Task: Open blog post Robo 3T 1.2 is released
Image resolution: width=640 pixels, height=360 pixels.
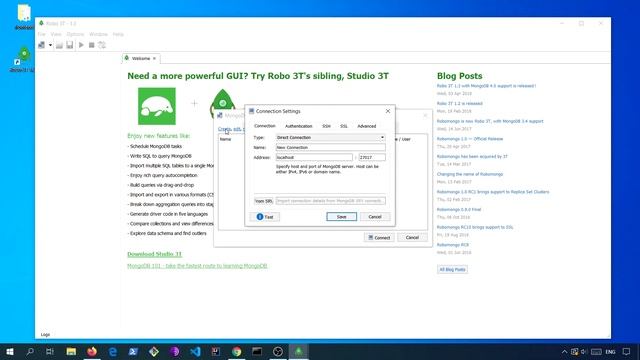Action: [460, 104]
